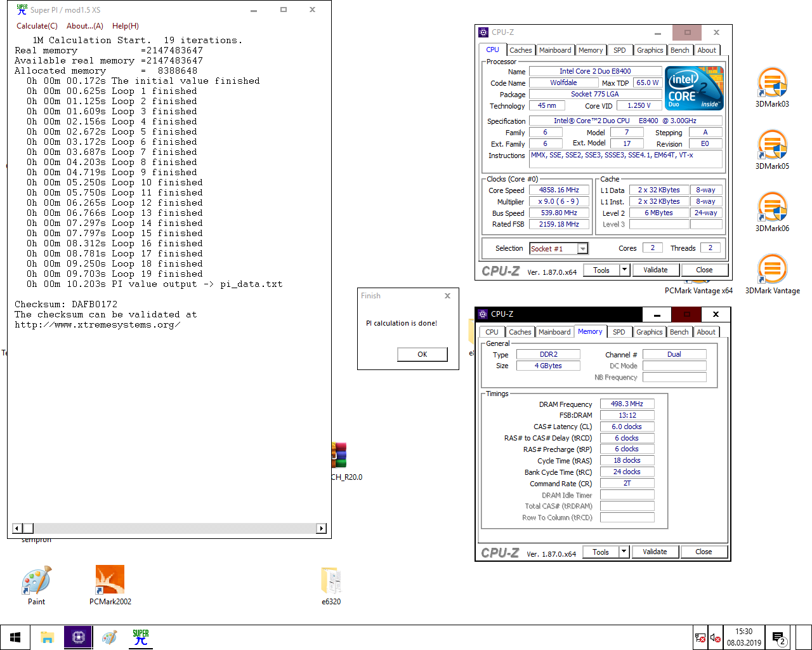Click Tools button in lower CPU-Z
This screenshot has width=812, height=650.
(601, 552)
